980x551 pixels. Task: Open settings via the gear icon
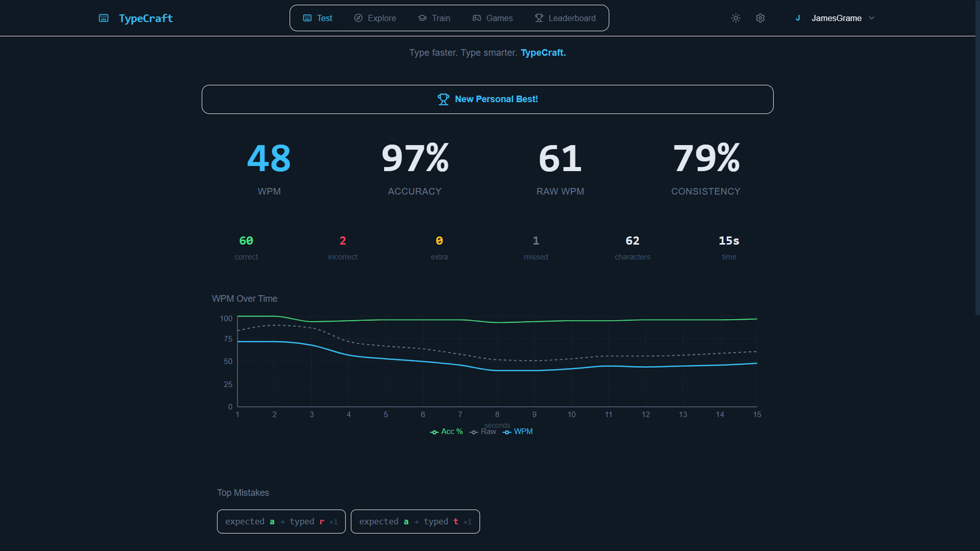760,18
